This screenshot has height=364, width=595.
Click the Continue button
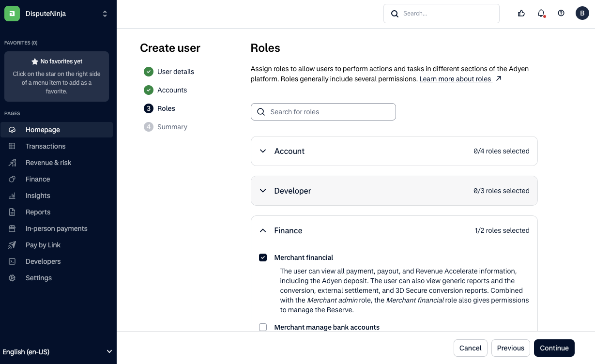[554, 348]
